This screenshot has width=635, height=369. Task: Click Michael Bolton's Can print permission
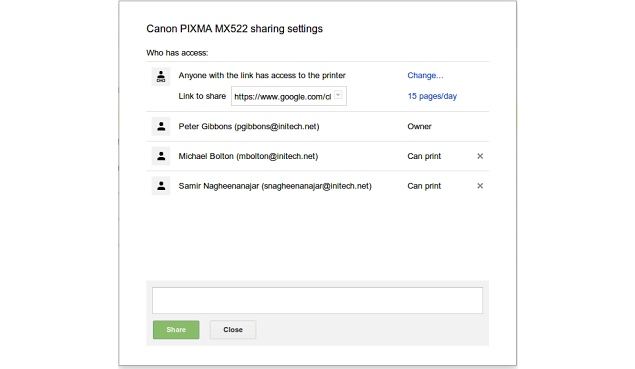point(424,156)
